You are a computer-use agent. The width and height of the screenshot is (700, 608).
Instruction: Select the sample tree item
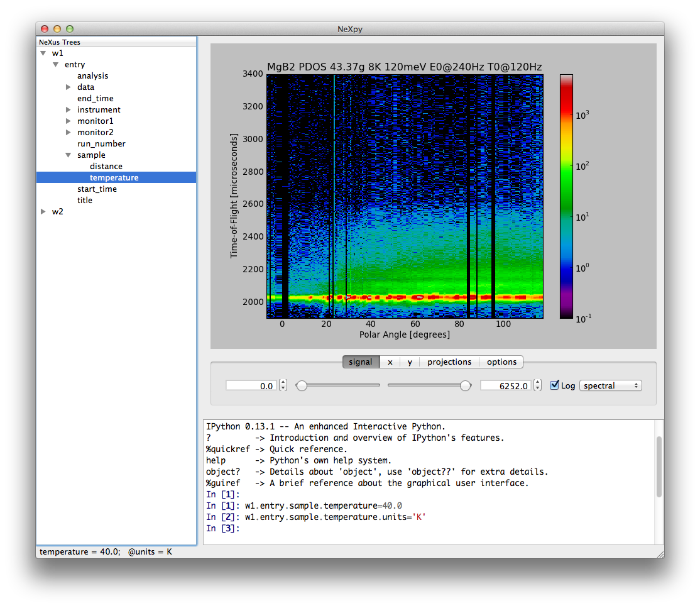click(x=91, y=155)
